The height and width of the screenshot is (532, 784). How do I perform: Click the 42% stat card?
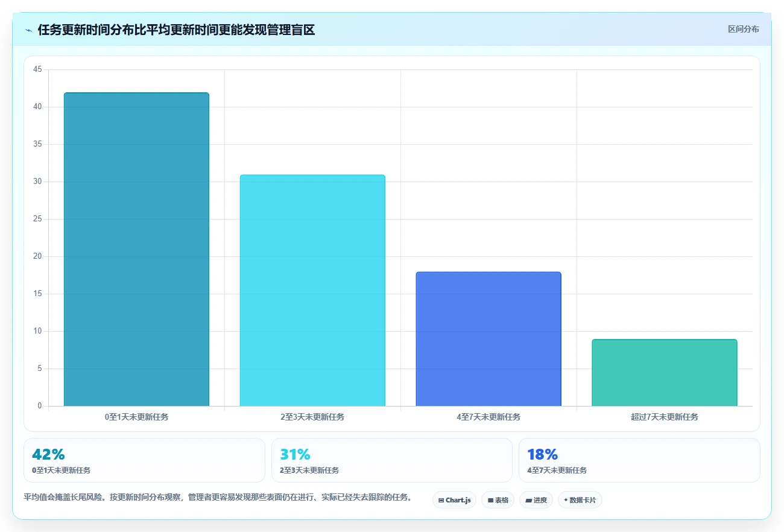coord(144,460)
